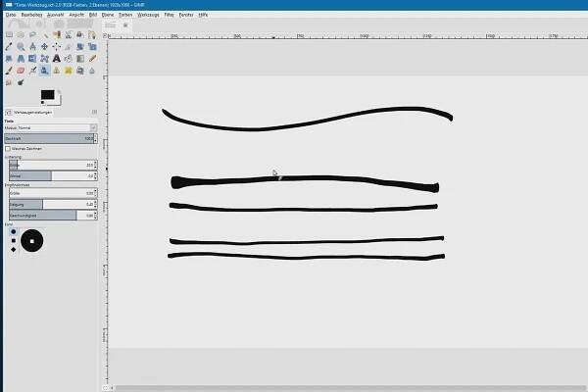Screen dimensions: 588x392
Task: Open the Werkzeuge menu
Action: coord(148,15)
